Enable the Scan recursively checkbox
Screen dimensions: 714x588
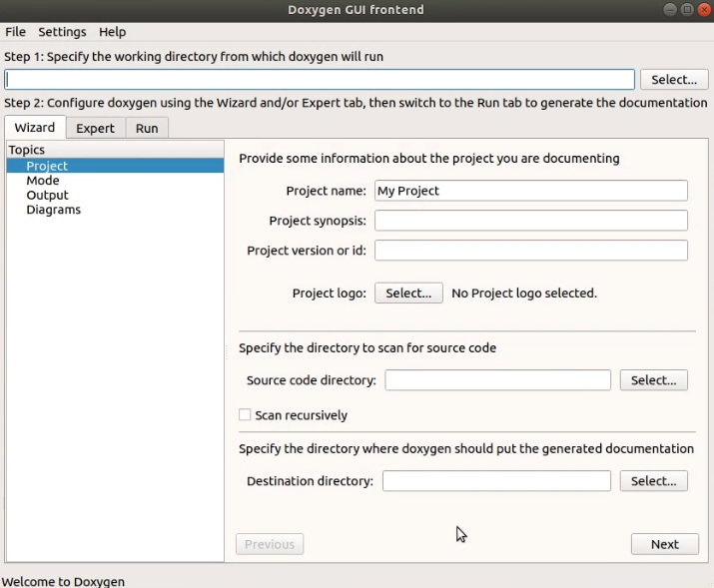click(245, 415)
